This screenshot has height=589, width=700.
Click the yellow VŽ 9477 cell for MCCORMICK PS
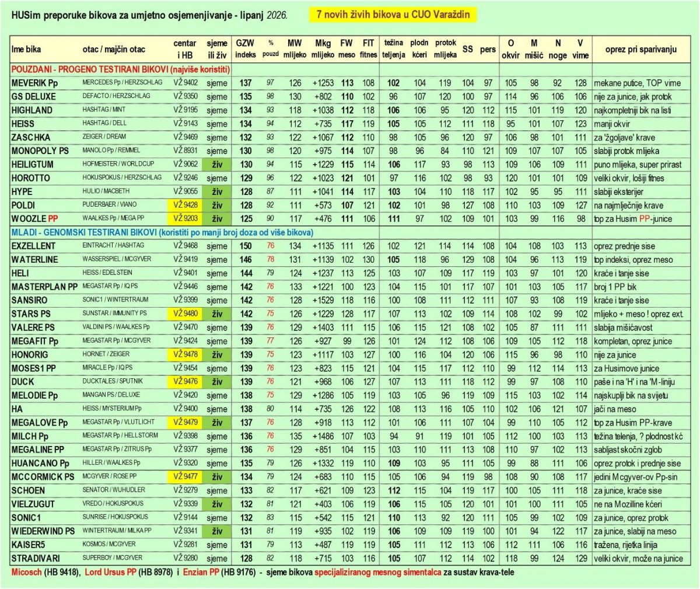click(185, 477)
